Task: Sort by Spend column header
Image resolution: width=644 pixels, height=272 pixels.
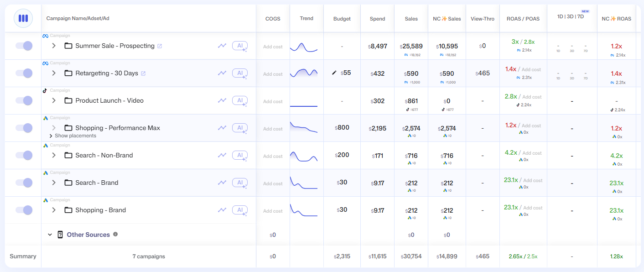Action: 377,19
